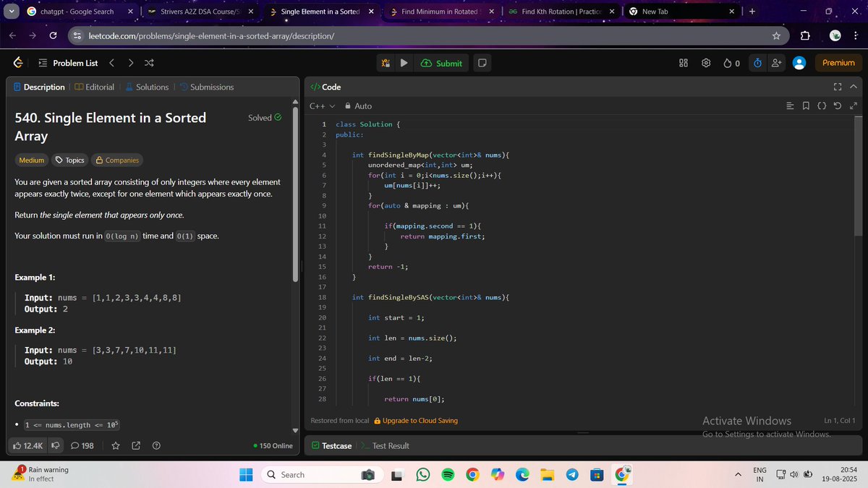Open the profile avatar menu

coord(799,63)
